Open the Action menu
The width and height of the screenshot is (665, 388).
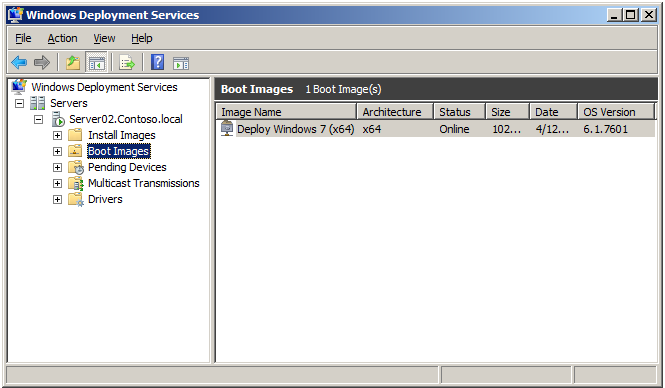(62, 38)
